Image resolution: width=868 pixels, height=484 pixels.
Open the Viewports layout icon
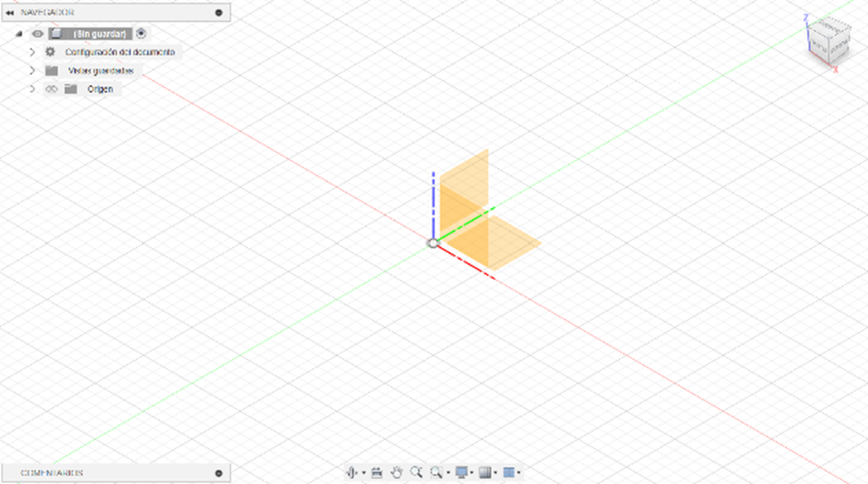pyautogui.click(x=508, y=472)
